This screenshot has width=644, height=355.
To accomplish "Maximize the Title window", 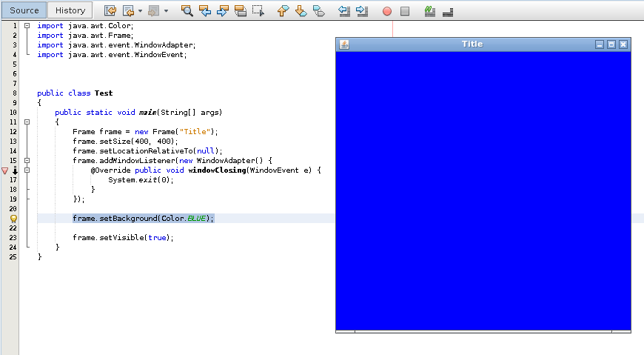I will [x=611, y=44].
